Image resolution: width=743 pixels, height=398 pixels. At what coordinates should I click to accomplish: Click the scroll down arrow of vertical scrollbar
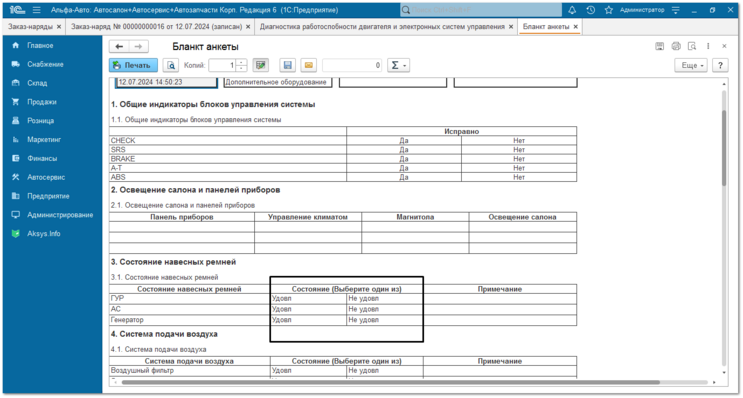click(x=724, y=373)
